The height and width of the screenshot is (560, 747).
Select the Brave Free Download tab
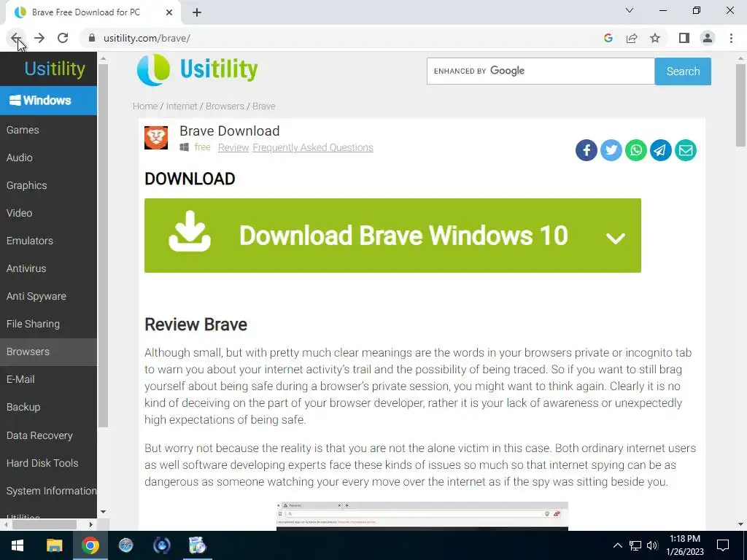coord(86,12)
